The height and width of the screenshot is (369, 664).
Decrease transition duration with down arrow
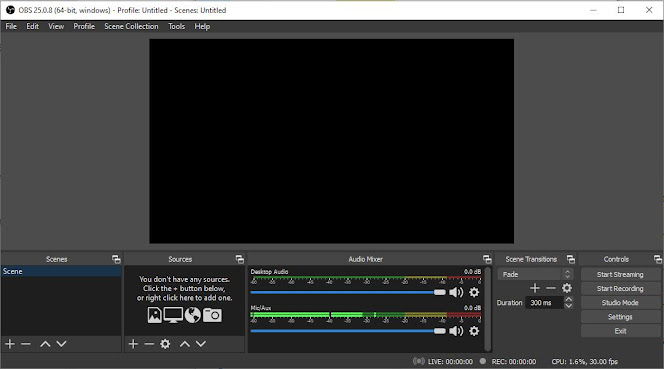point(568,305)
